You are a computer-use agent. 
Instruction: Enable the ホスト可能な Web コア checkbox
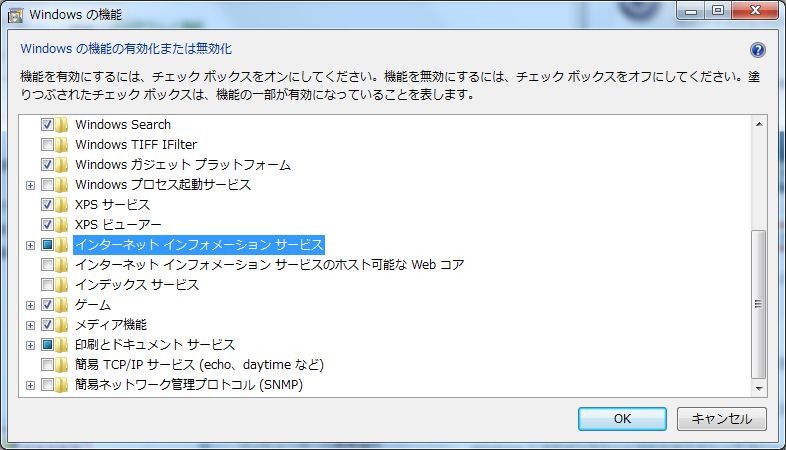pos(47,265)
